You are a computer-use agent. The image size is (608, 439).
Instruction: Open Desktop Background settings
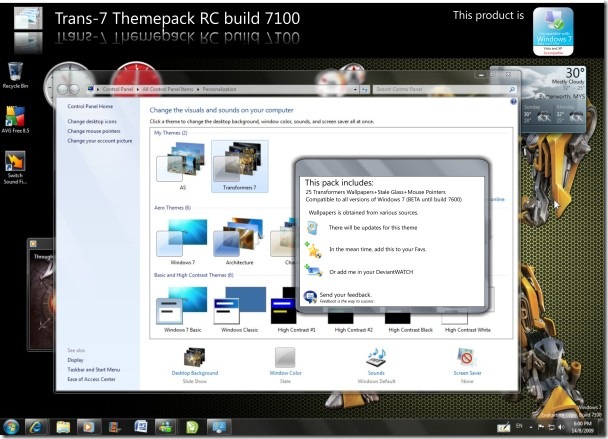[195, 365]
